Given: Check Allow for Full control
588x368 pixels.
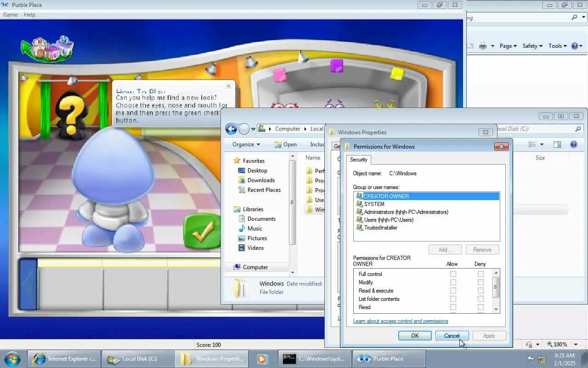Looking at the screenshot, I should click(x=453, y=274).
